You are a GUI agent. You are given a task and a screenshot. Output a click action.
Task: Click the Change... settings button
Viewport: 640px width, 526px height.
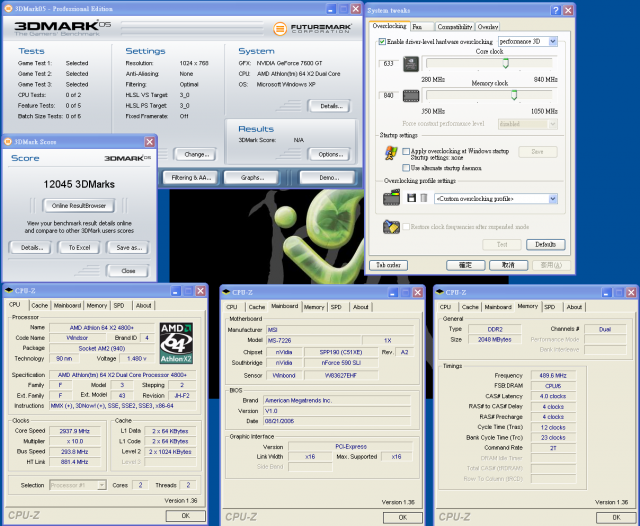point(196,155)
